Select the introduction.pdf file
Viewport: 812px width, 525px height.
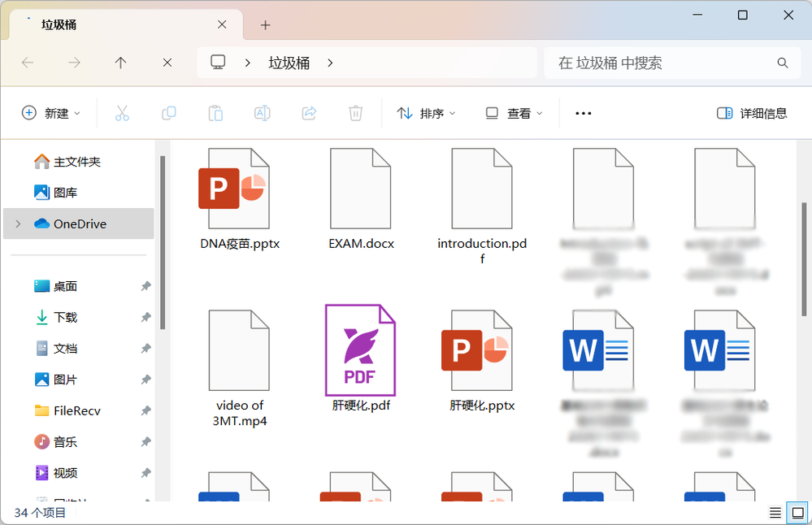[482, 206]
